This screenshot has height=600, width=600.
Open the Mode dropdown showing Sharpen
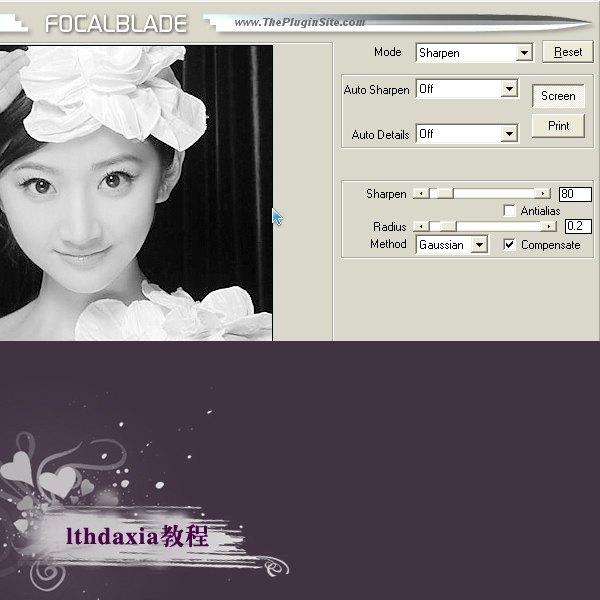coord(524,53)
